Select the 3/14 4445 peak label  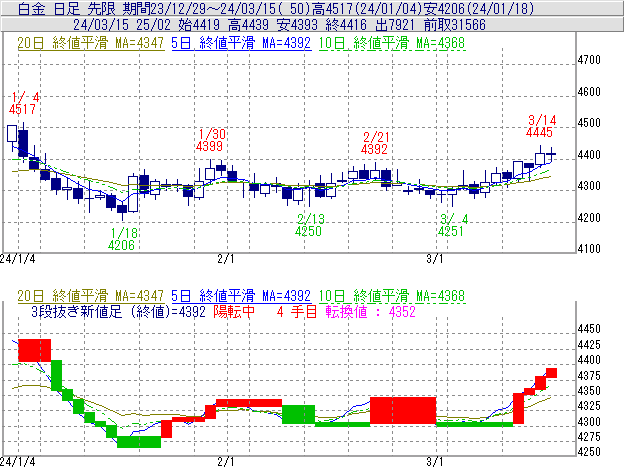point(540,126)
